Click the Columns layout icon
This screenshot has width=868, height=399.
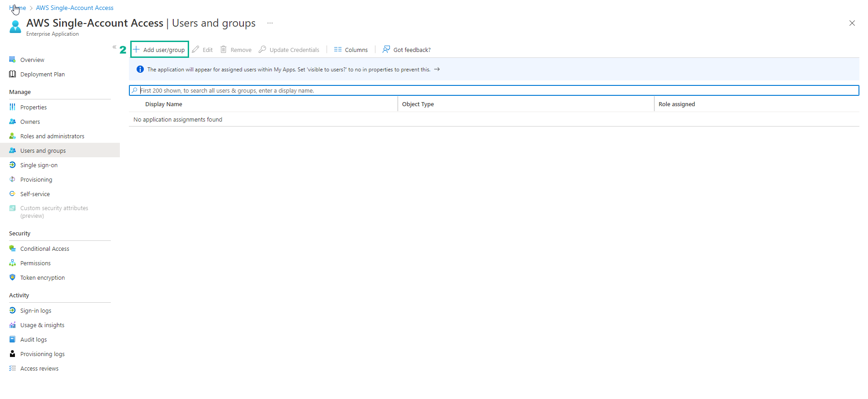tap(338, 49)
